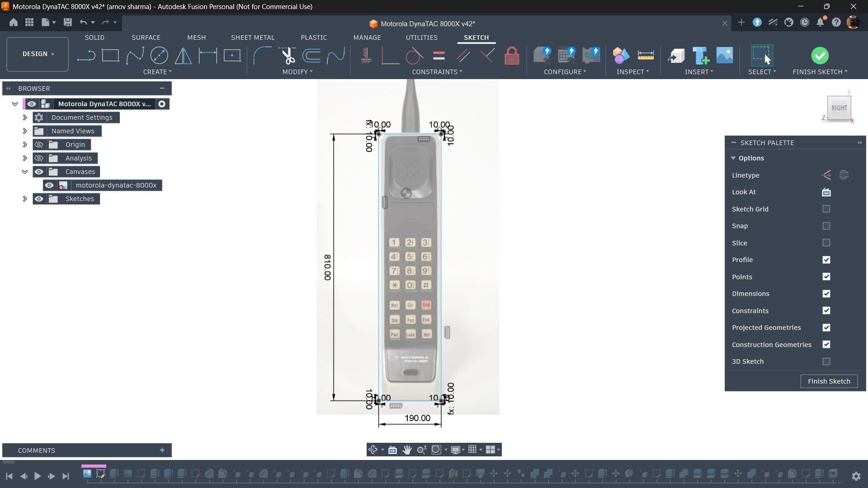868x488 pixels.
Task: Apply the Fix/Unfix lock constraint
Action: pyautogui.click(x=512, y=56)
